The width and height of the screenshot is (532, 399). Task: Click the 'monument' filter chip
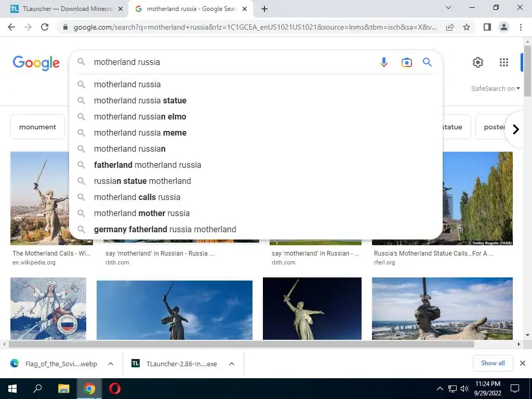pyautogui.click(x=37, y=127)
